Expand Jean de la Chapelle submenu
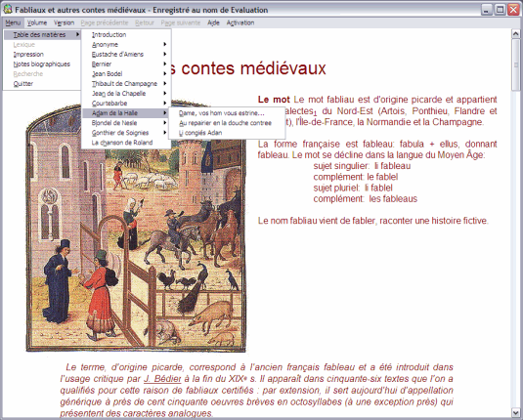The width and height of the screenshot is (523, 420). click(x=126, y=94)
